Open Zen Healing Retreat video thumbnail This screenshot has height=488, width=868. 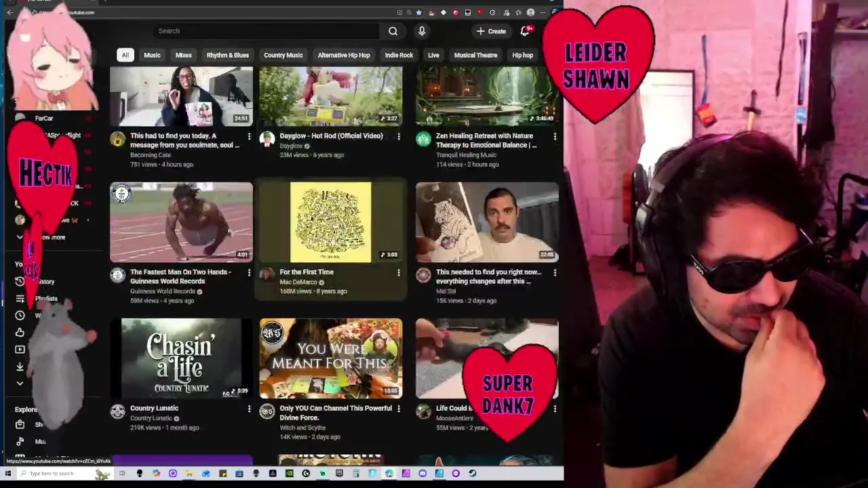tap(487, 96)
